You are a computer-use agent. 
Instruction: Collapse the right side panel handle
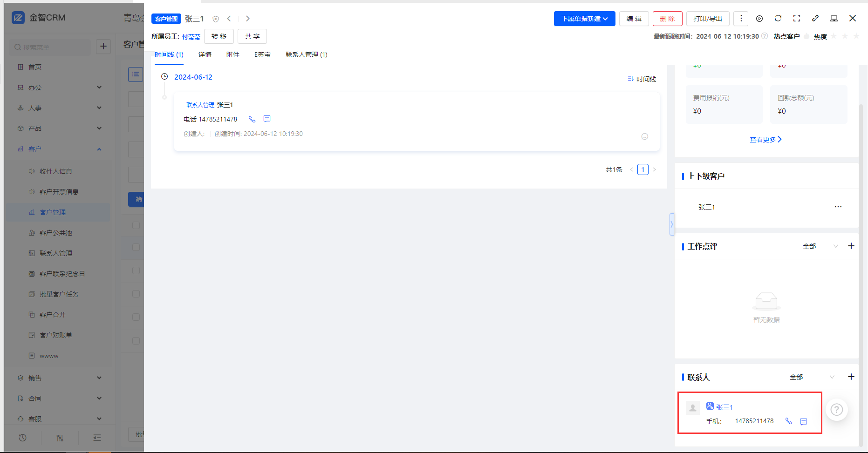coord(671,224)
